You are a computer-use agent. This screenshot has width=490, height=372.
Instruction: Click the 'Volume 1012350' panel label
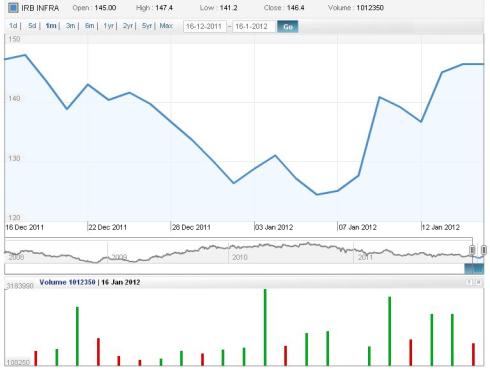point(67,282)
